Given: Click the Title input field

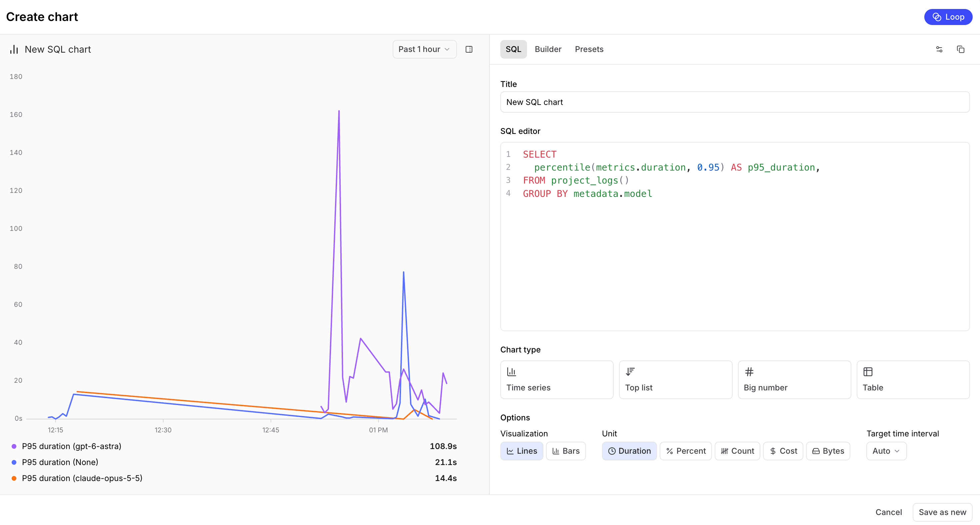Looking at the screenshot, I should [735, 102].
